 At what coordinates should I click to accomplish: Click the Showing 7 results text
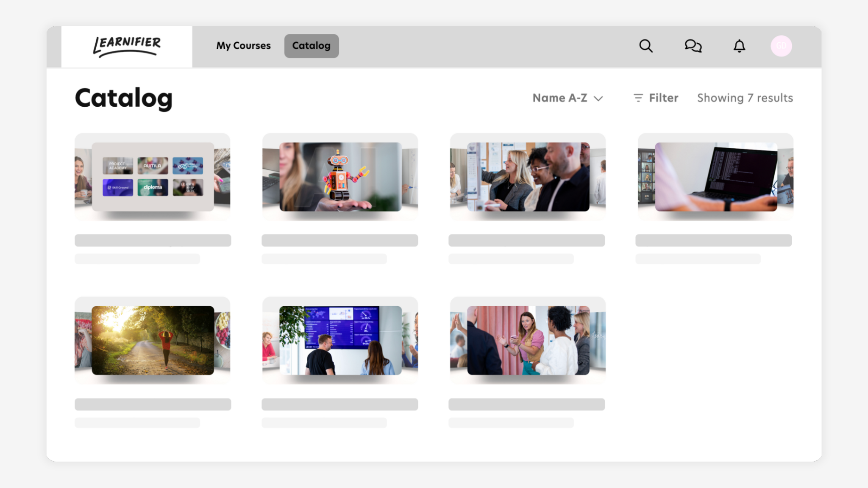(745, 98)
